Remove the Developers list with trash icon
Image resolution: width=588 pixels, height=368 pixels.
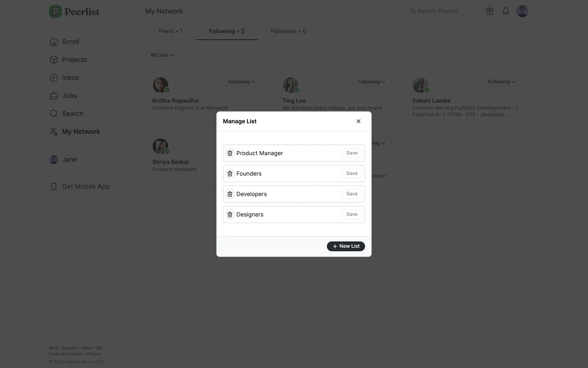230,194
